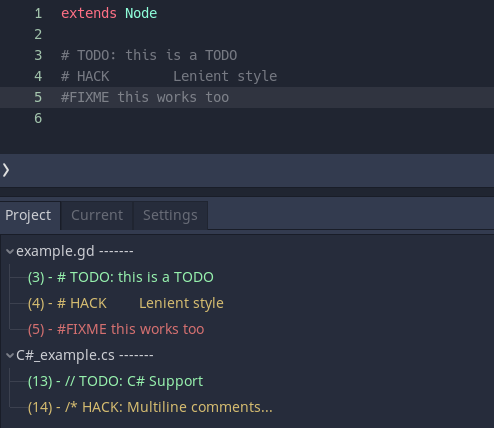The height and width of the screenshot is (428, 494).
Task: Click line number 5 in the gutter
Action: 38,97
